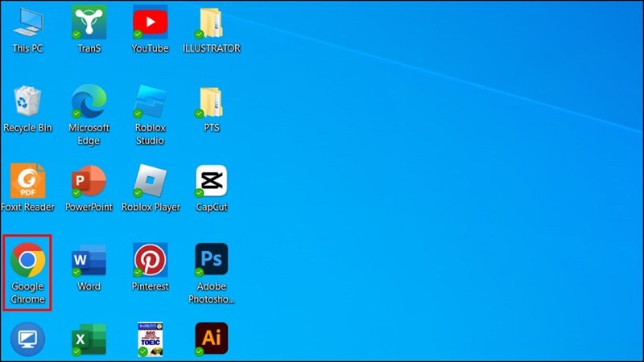The image size is (644, 362).
Task: Select the TOEIC book cover icon
Action: 150,339
